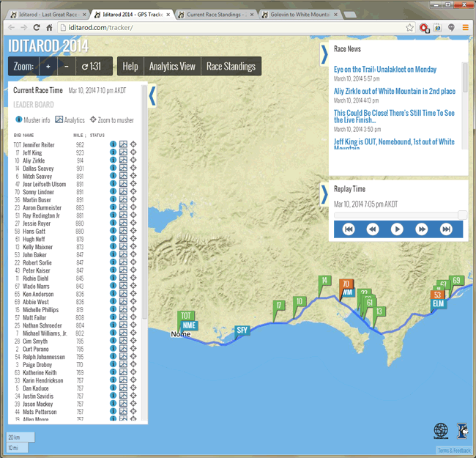This screenshot has height=458, width=476.
Task: Open musher info for Wade Marrs
Action: (113, 286)
